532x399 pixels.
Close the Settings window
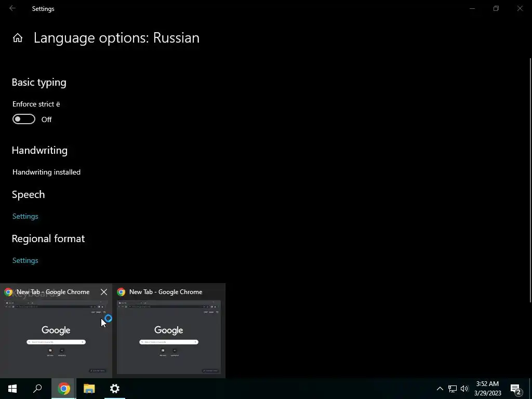point(520,8)
